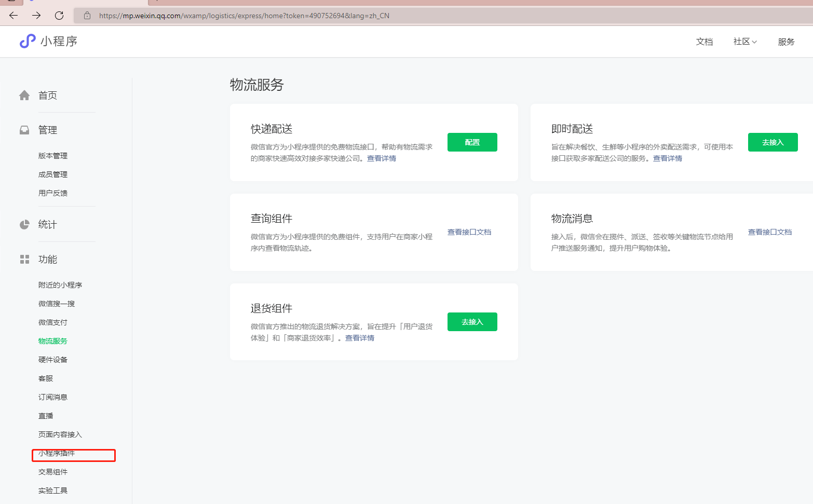This screenshot has width=813, height=504.
Task: Open 查看详情 link in the 退货组件 card
Action: [x=360, y=338]
